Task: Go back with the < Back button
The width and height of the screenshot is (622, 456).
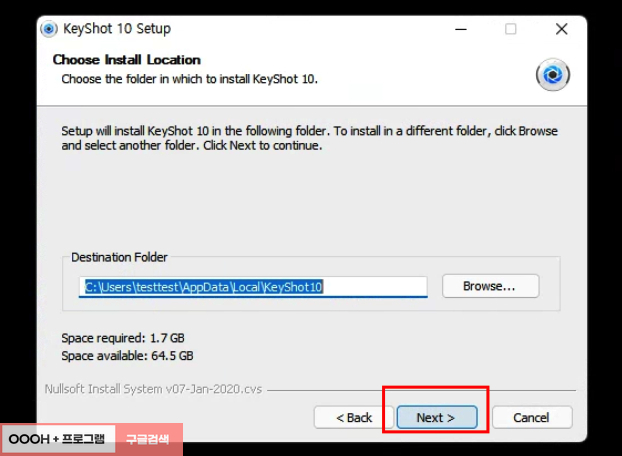Action: click(x=354, y=417)
